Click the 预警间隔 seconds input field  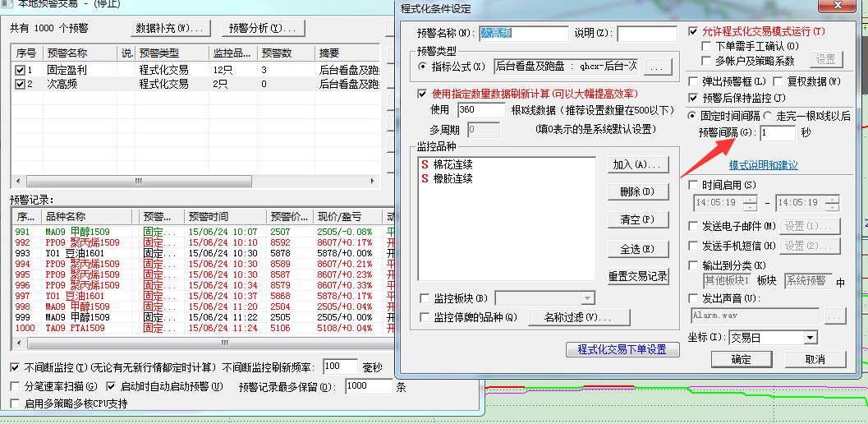(777, 133)
